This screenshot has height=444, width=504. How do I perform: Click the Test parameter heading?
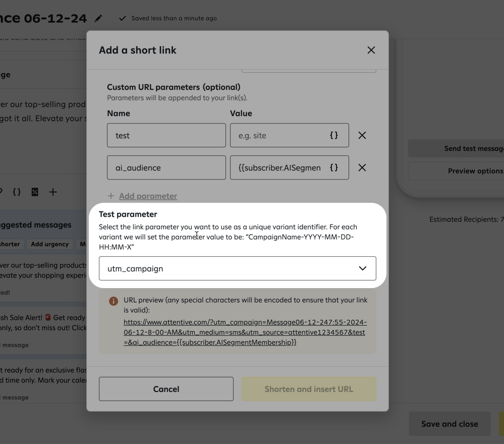[128, 214]
